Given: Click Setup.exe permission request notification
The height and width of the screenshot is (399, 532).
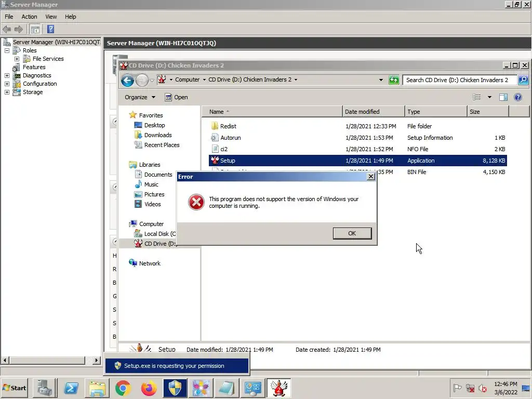Looking at the screenshot, I should (177, 366).
